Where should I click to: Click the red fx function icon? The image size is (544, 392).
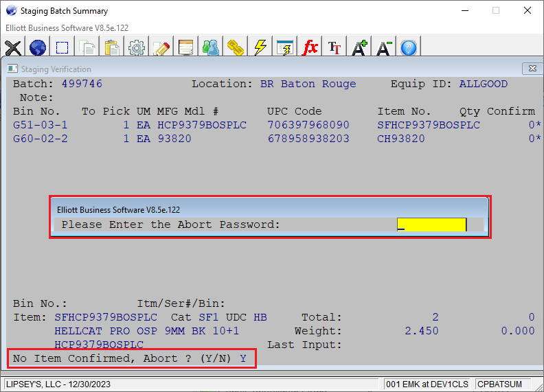coord(310,47)
